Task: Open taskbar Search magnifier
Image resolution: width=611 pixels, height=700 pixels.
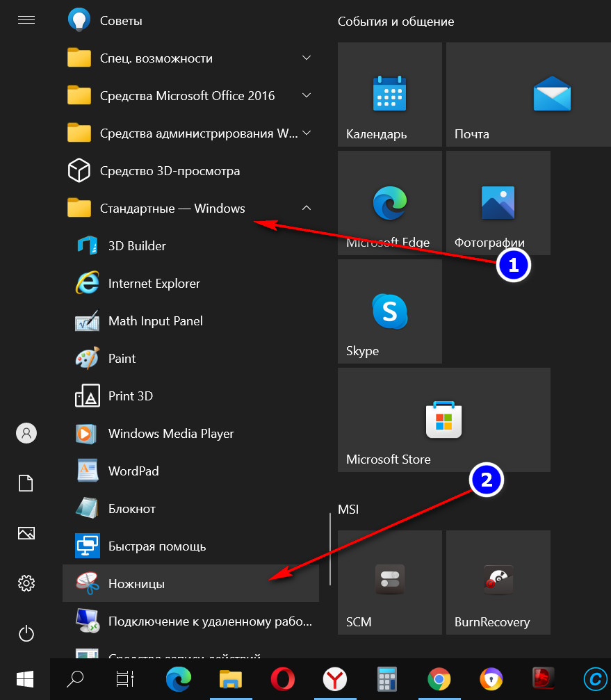Action: 75,679
